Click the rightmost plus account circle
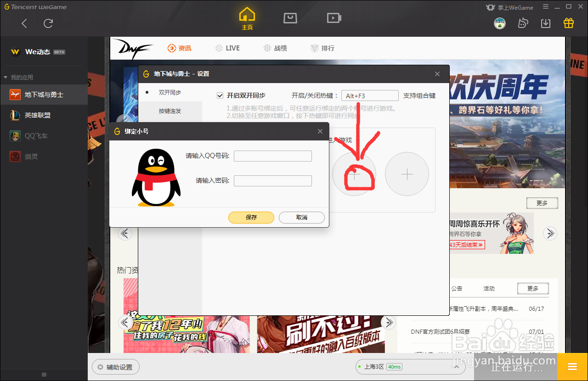This screenshot has height=381, width=588. [x=407, y=174]
